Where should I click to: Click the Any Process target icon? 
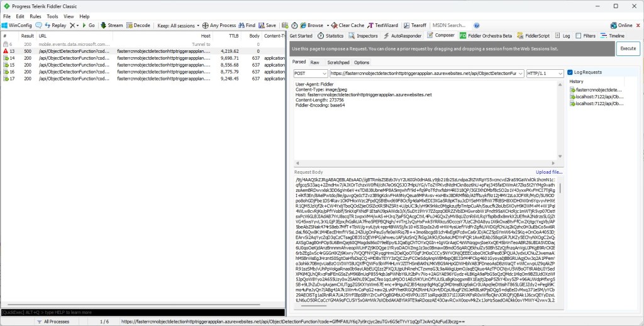(x=204, y=25)
